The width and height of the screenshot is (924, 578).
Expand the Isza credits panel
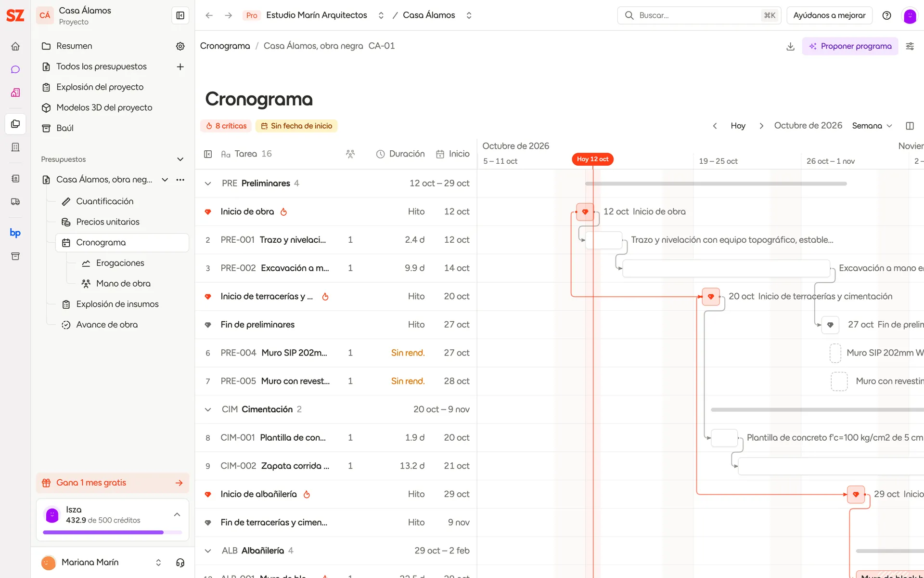(177, 514)
